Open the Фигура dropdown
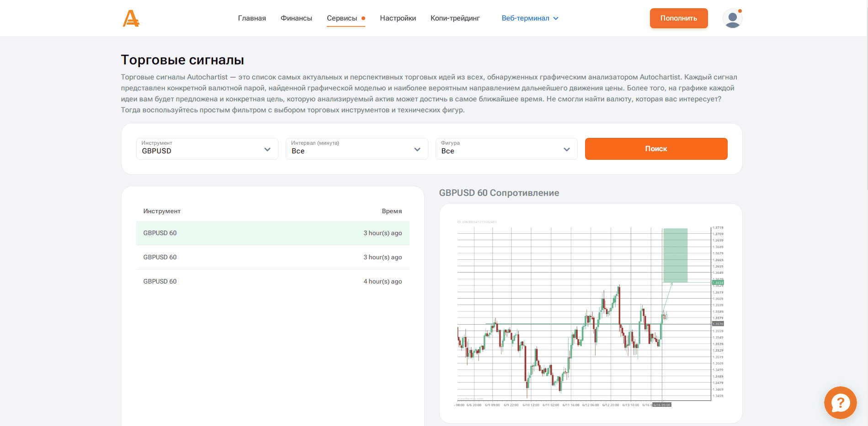This screenshot has width=868, height=426. pos(506,149)
